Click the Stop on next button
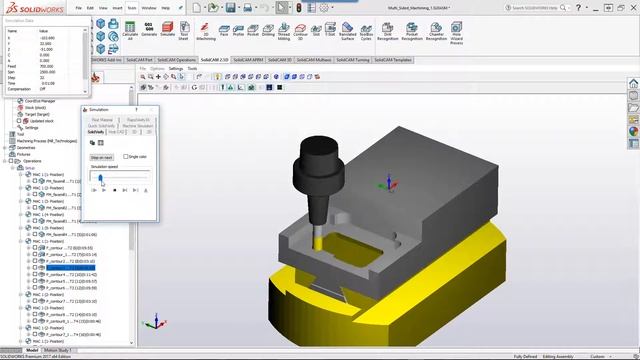 click(x=102, y=157)
